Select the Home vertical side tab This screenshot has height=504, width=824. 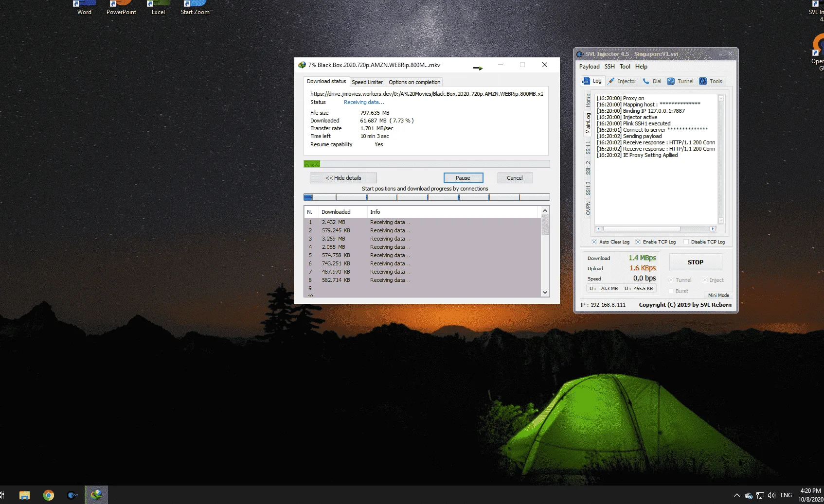click(588, 101)
